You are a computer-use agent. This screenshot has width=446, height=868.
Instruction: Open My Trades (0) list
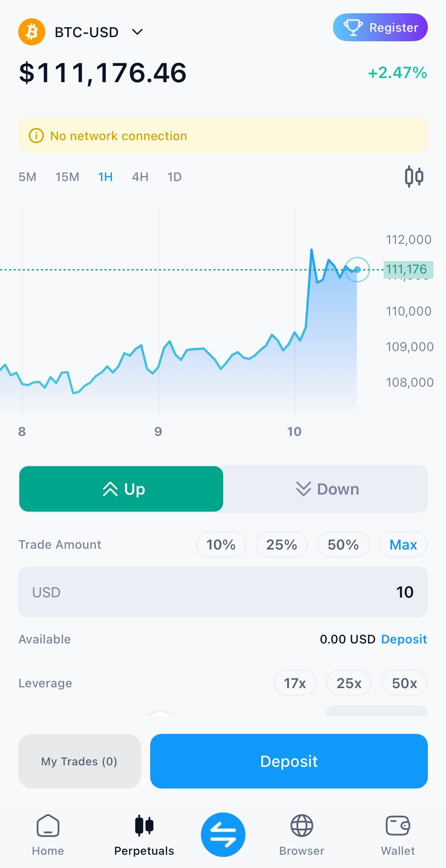point(79,761)
